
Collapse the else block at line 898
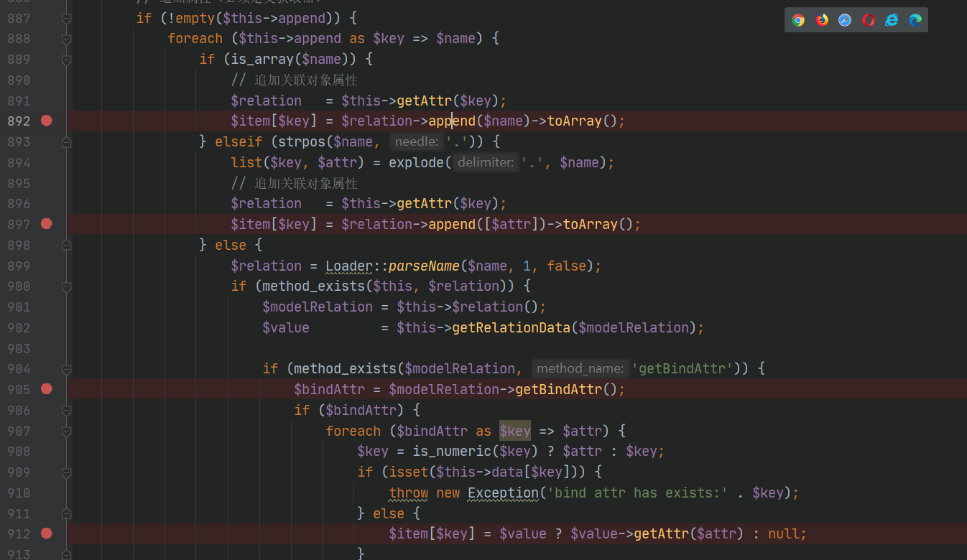point(67,246)
